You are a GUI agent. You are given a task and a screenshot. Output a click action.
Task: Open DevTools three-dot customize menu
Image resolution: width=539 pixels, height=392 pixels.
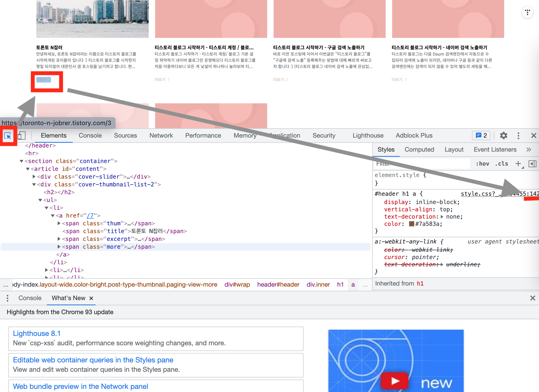(x=518, y=136)
